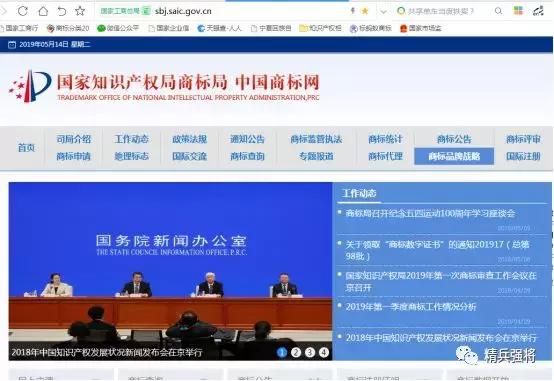The width and height of the screenshot is (554, 381).
Task: Open the 国家企业信 bookmark
Action: point(169,28)
